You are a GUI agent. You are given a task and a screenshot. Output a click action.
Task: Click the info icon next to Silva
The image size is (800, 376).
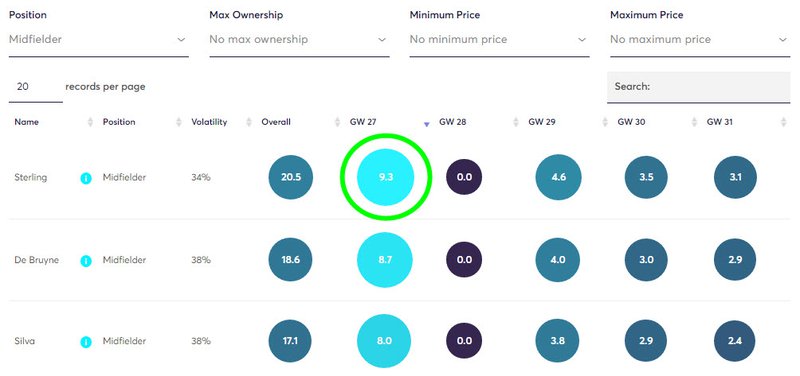[x=86, y=342]
